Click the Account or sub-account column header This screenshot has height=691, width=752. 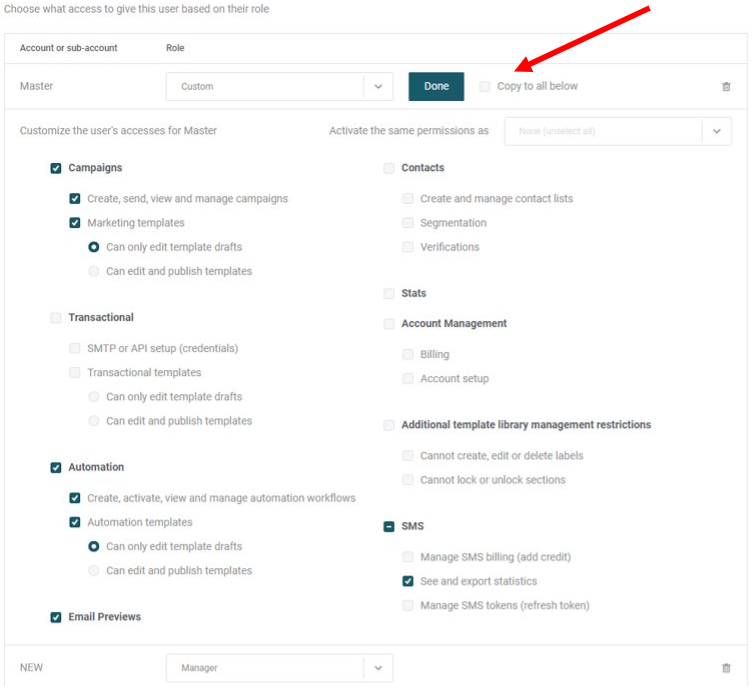69,48
